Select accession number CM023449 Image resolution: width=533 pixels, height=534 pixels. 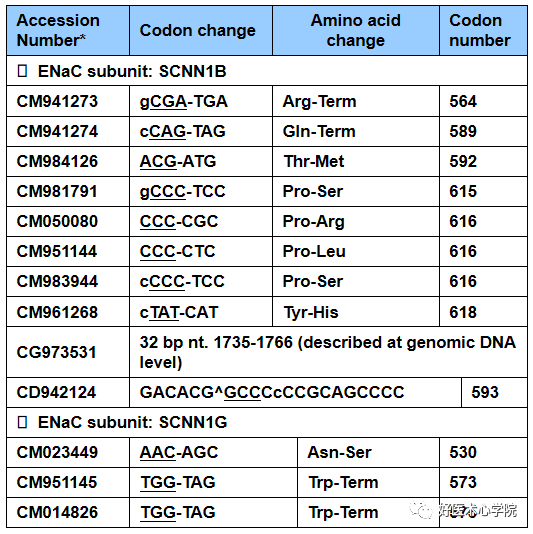[57, 452]
